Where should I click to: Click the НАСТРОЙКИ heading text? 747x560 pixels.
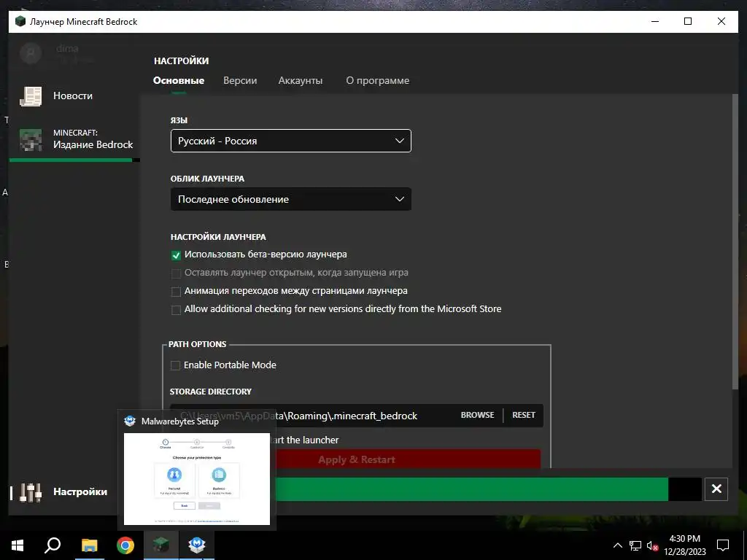181,61
